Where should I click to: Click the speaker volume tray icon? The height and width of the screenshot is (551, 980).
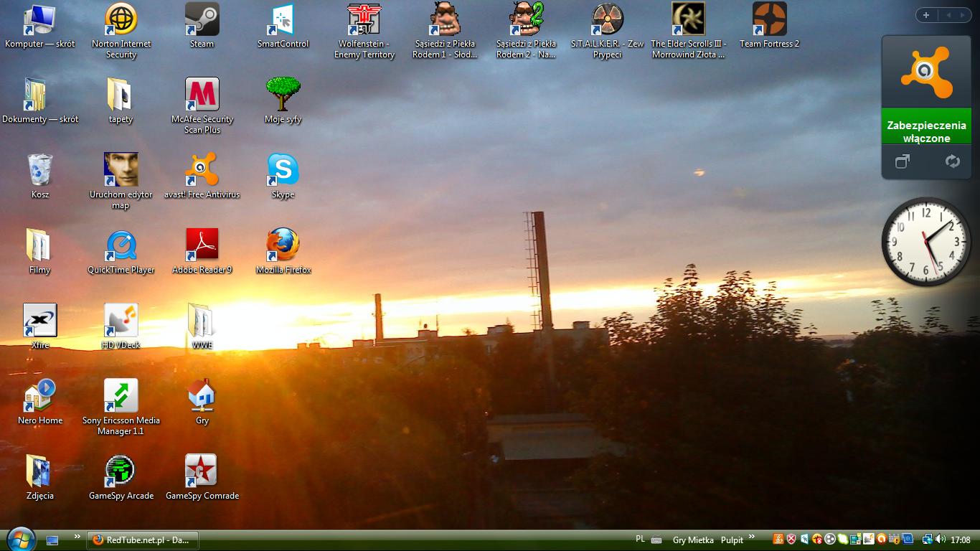(941, 540)
